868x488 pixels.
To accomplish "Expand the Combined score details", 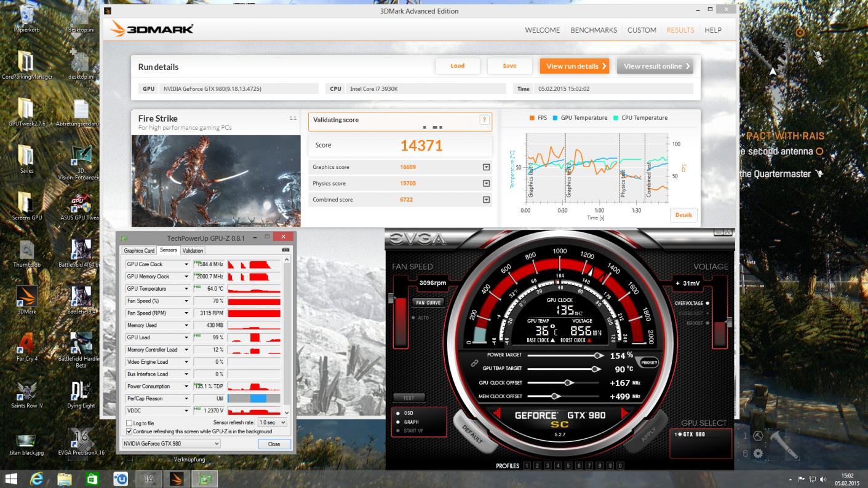I will (x=486, y=200).
